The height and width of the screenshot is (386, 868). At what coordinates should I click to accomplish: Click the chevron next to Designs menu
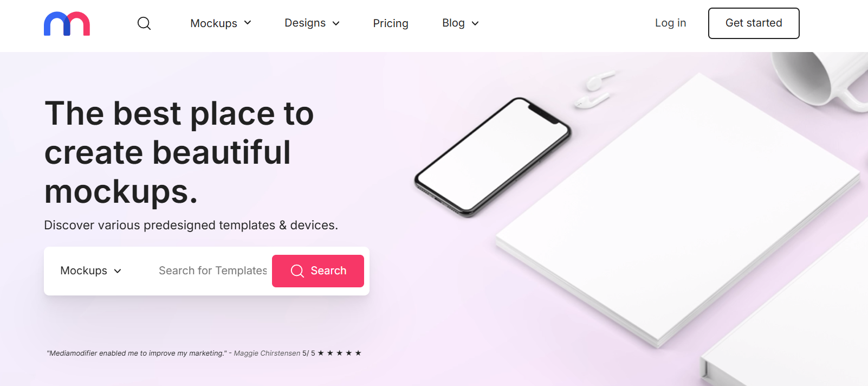coord(336,23)
